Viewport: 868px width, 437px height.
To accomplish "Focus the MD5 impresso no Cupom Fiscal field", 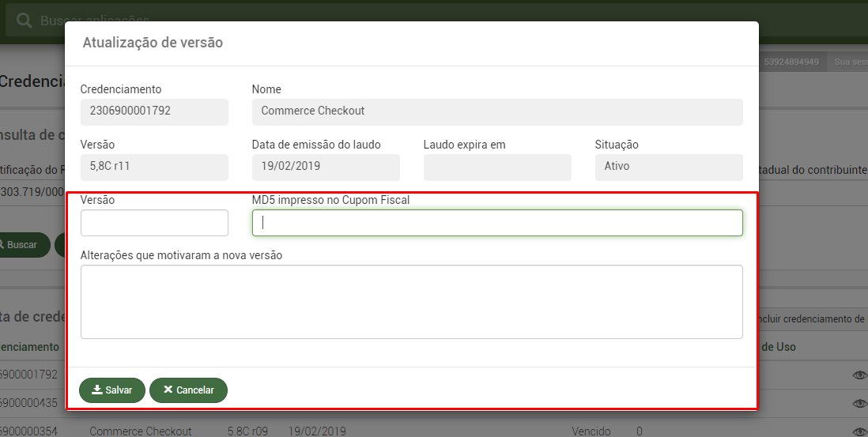I will click(x=497, y=223).
